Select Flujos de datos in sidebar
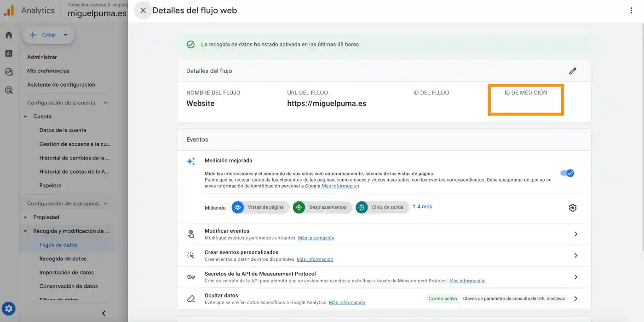This screenshot has width=644, height=322. coord(58,245)
